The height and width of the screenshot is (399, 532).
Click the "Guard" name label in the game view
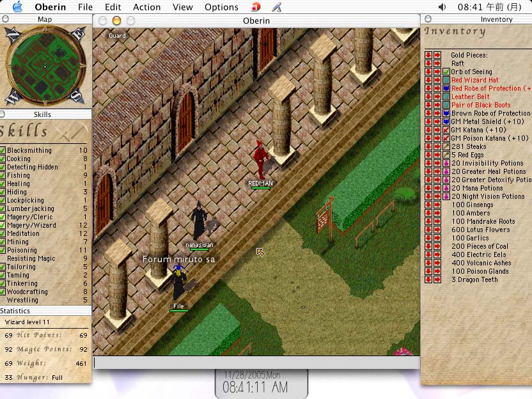pyautogui.click(x=117, y=36)
